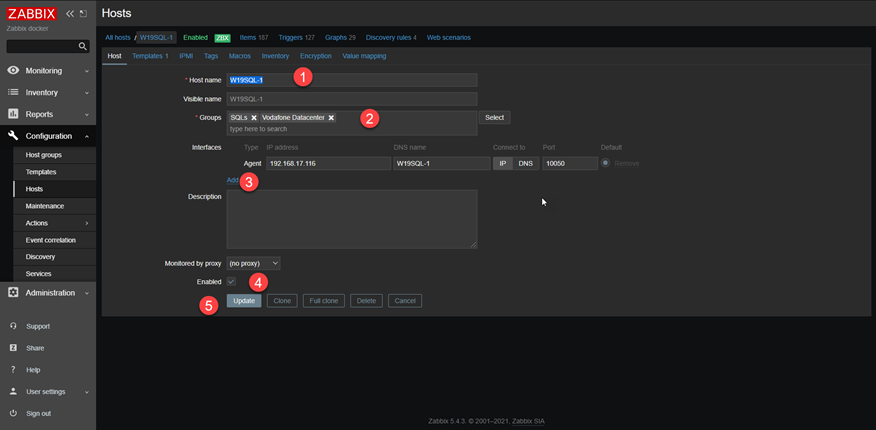Toggle the Enabled checkbox
876x430 pixels.
[x=231, y=281]
